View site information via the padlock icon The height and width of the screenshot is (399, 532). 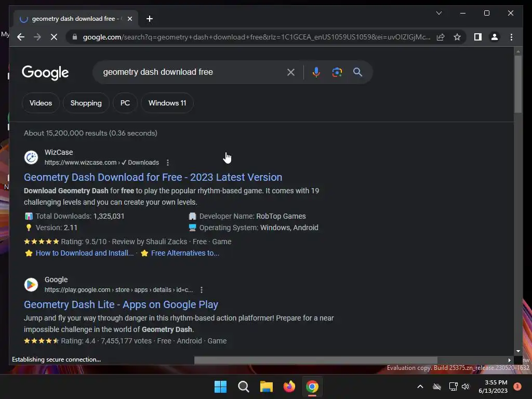75,37
